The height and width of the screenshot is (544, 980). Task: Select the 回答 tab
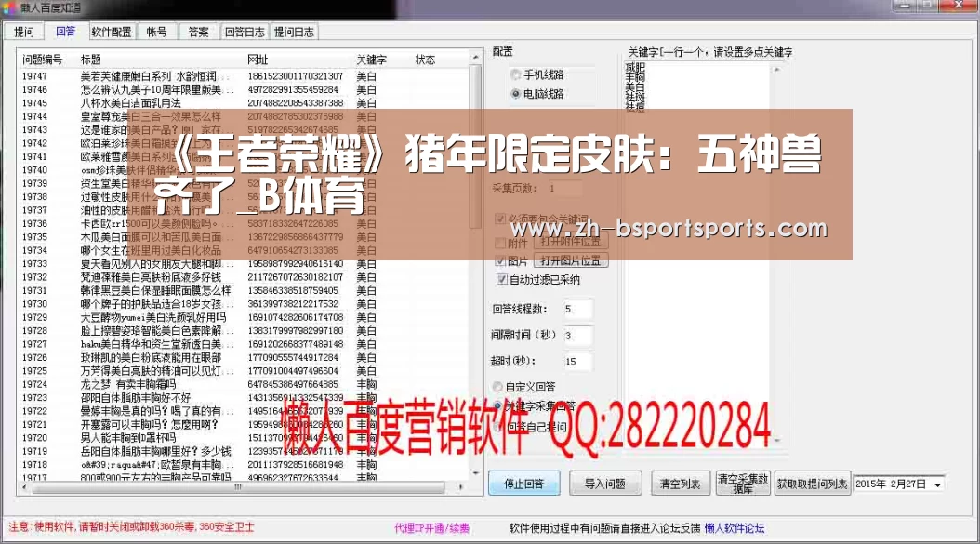[65, 32]
